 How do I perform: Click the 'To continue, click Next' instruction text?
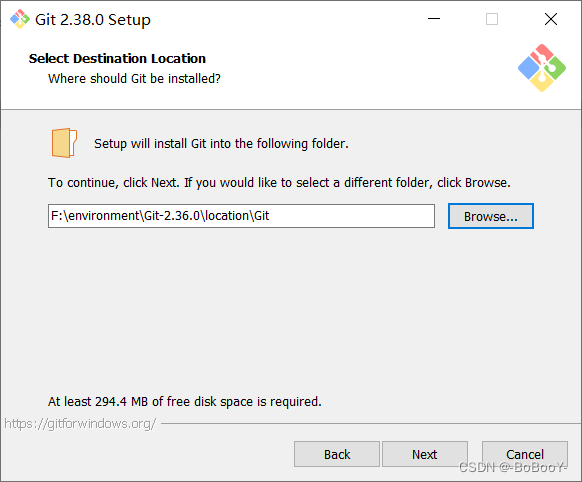click(279, 183)
